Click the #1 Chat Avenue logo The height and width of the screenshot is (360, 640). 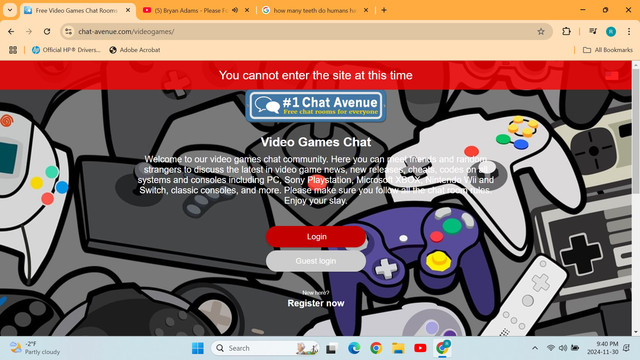316,106
